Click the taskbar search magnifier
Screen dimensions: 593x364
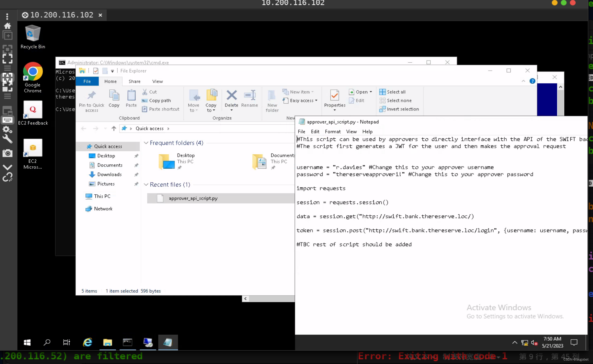tap(47, 342)
